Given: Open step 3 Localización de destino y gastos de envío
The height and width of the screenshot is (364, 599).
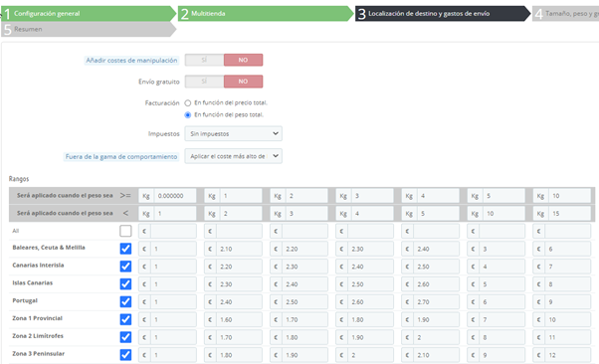Looking at the screenshot, I should point(443,13).
